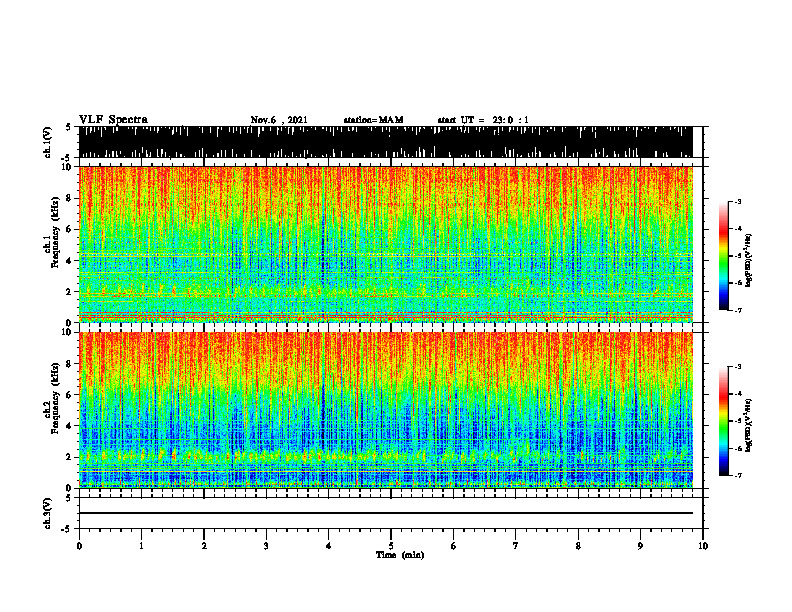Select ch.1 color bar log PSD label
Viewport: 792px width, 612px height.
click(x=749, y=260)
